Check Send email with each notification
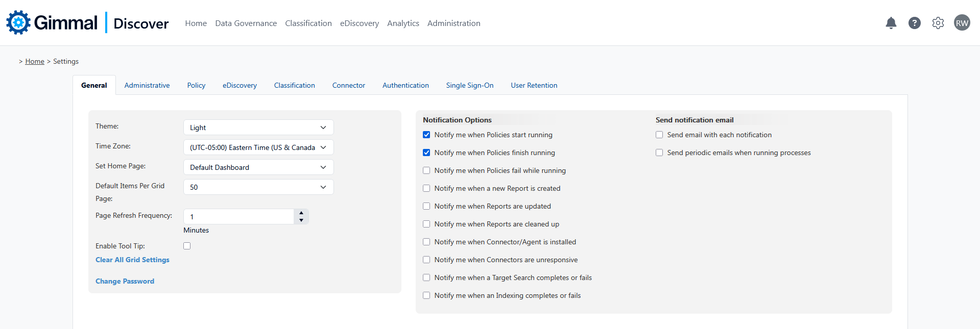980x329 pixels. [x=659, y=135]
